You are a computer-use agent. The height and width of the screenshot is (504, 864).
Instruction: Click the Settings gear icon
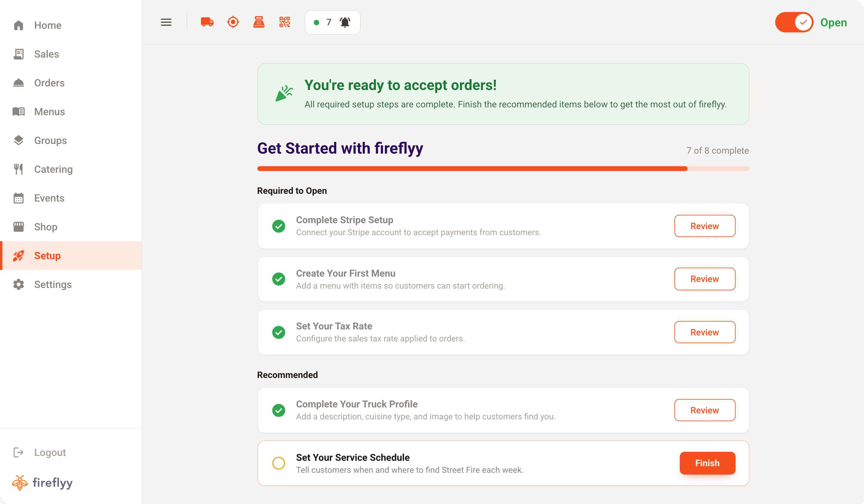click(x=19, y=285)
